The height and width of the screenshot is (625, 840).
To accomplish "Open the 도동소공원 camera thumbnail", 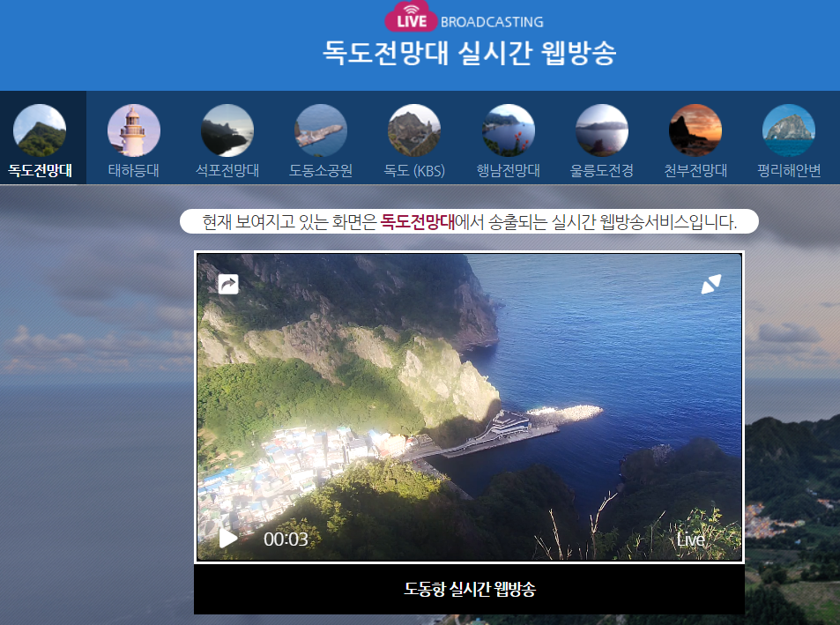I will click(321, 130).
